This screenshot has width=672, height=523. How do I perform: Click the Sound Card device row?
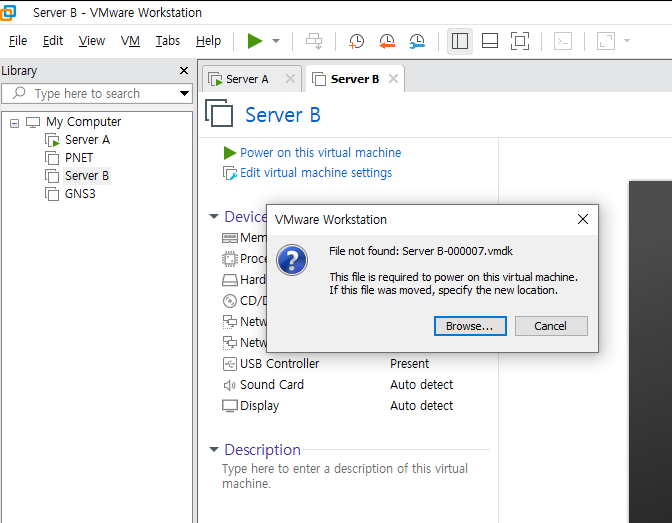[x=338, y=385]
